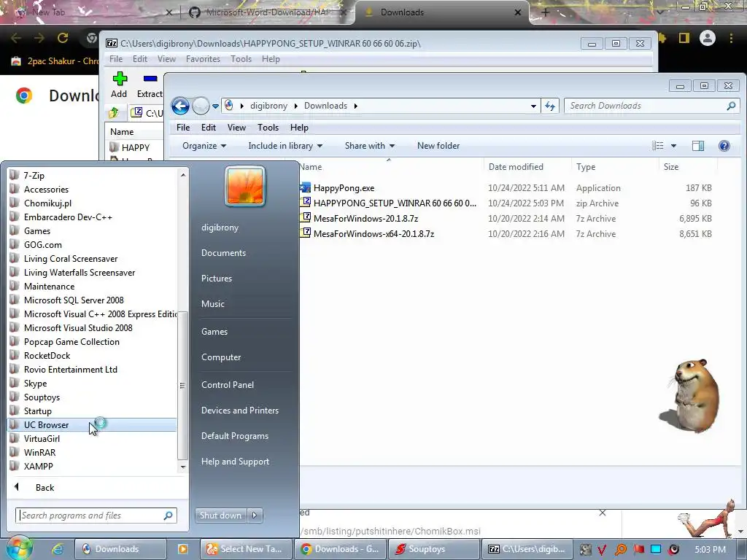This screenshot has width=747, height=560.
Task: Open the view options dropdown arrow
Action: [673, 146]
